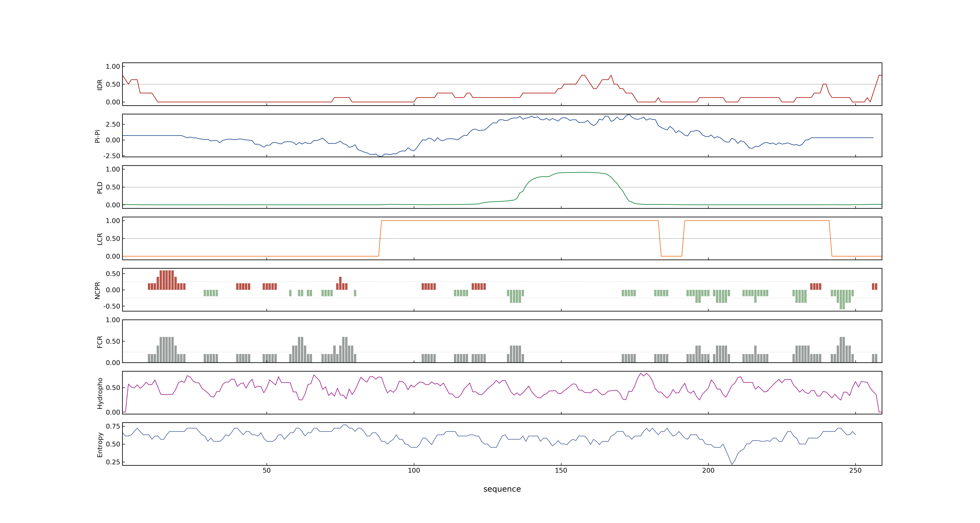This screenshot has height=523, width=980.
Task: Click the x-axis tick label 50
Action: [267, 470]
